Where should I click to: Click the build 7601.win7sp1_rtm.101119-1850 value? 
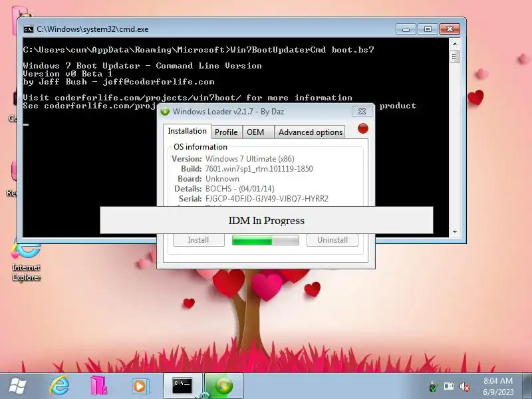coord(259,169)
